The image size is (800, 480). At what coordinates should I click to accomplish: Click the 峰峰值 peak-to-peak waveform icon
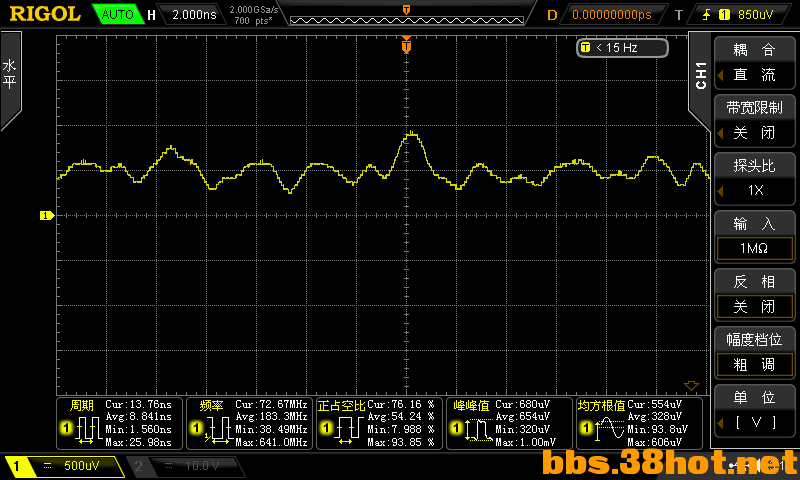point(480,429)
